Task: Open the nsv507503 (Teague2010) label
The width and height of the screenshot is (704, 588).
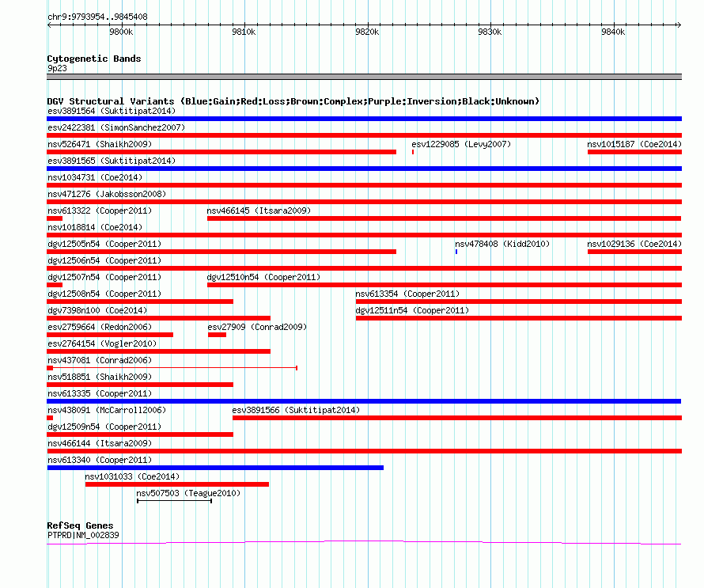Action: coord(188,493)
